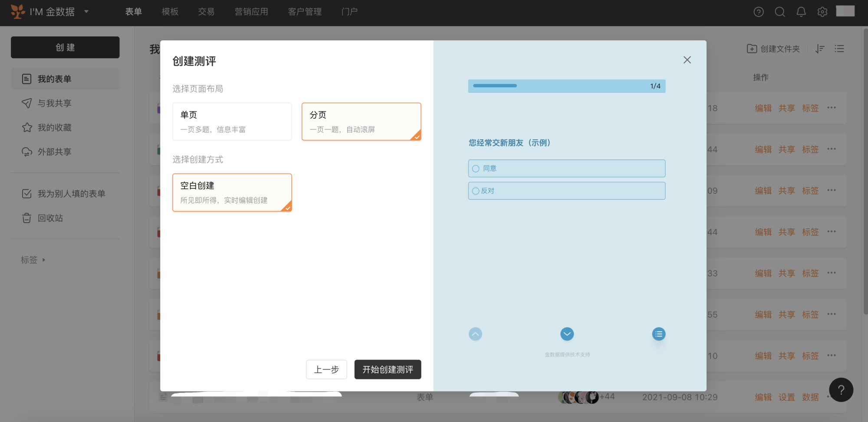Expand the 金数据 account dropdown arrow

pos(86,11)
